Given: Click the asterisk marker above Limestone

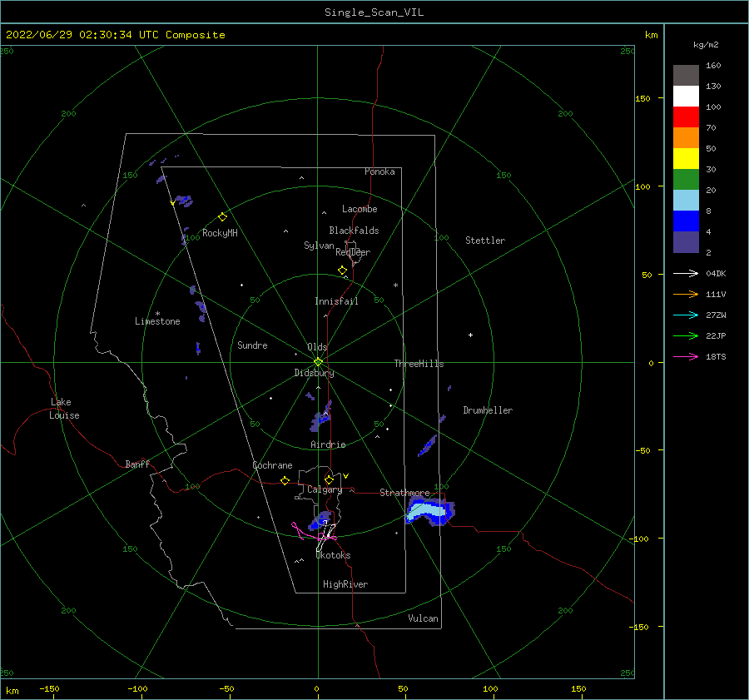Looking at the screenshot, I should (157, 314).
